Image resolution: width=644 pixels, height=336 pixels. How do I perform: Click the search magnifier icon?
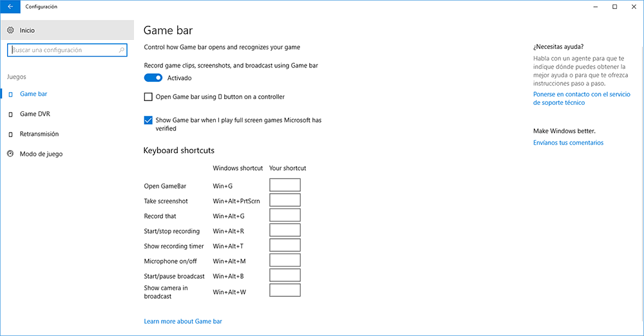[x=122, y=50]
